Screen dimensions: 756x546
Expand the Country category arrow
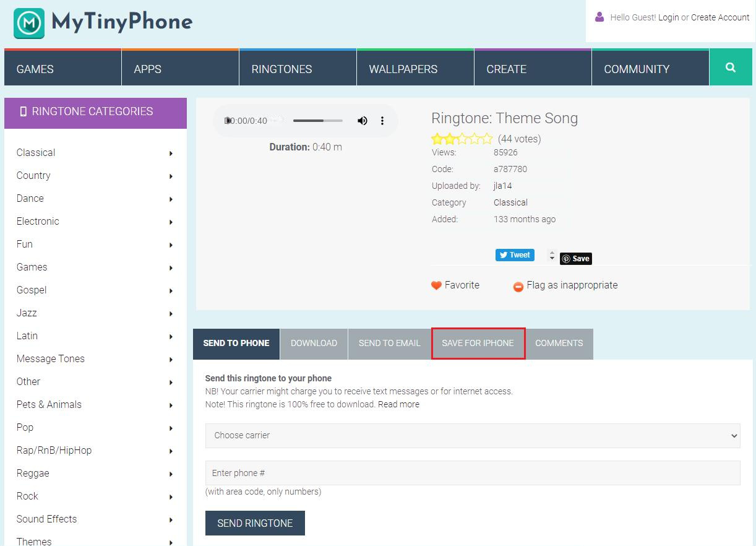pos(171,176)
